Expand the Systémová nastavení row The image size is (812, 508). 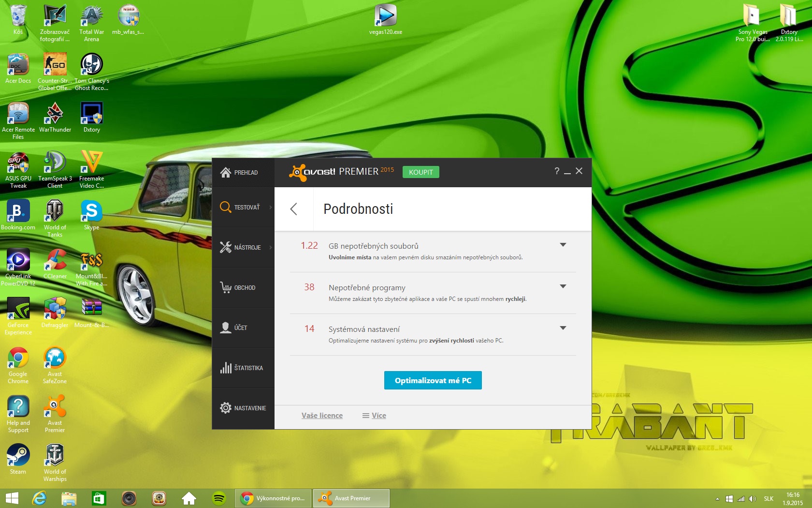(563, 328)
